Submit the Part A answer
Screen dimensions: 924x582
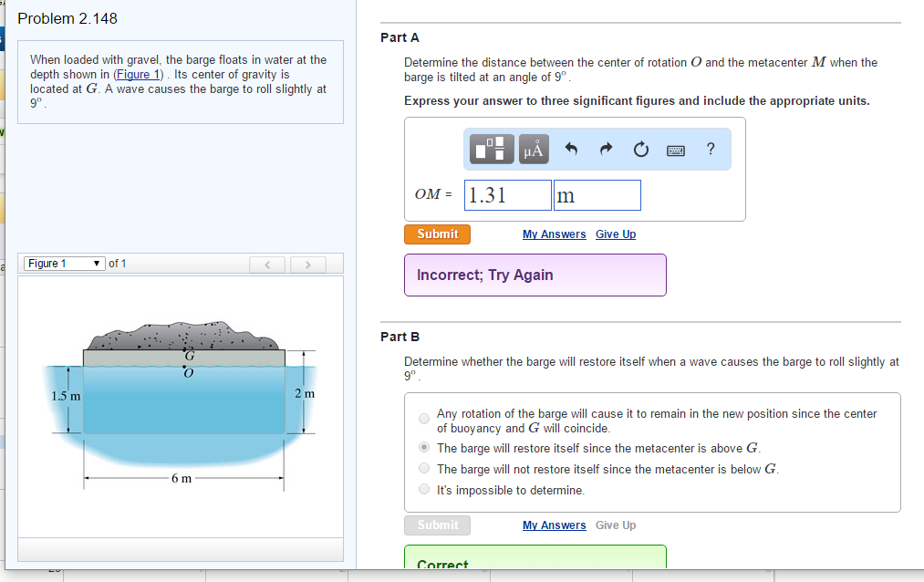438,234
